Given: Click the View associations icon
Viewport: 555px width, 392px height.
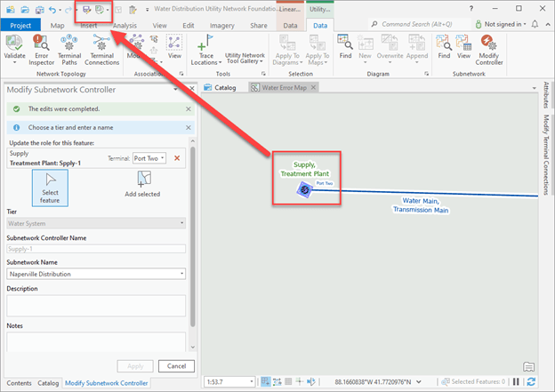Looking at the screenshot, I should coord(174,43).
